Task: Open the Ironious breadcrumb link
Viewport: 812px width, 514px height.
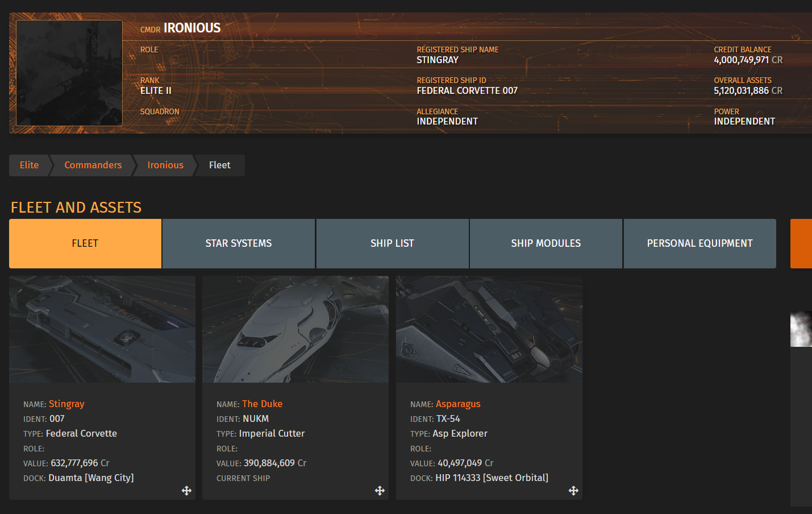Action: pyautogui.click(x=165, y=165)
